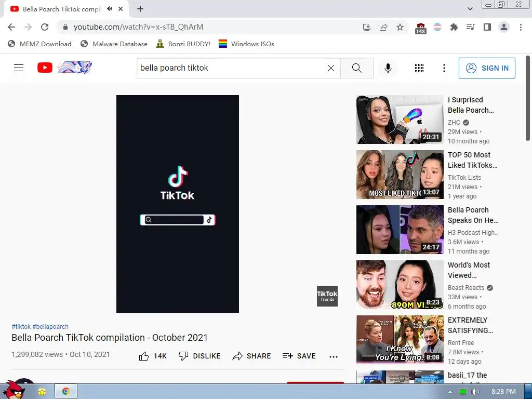Click 'basii_17 the' video title
The image size is (532, 399).
point(468,375)
